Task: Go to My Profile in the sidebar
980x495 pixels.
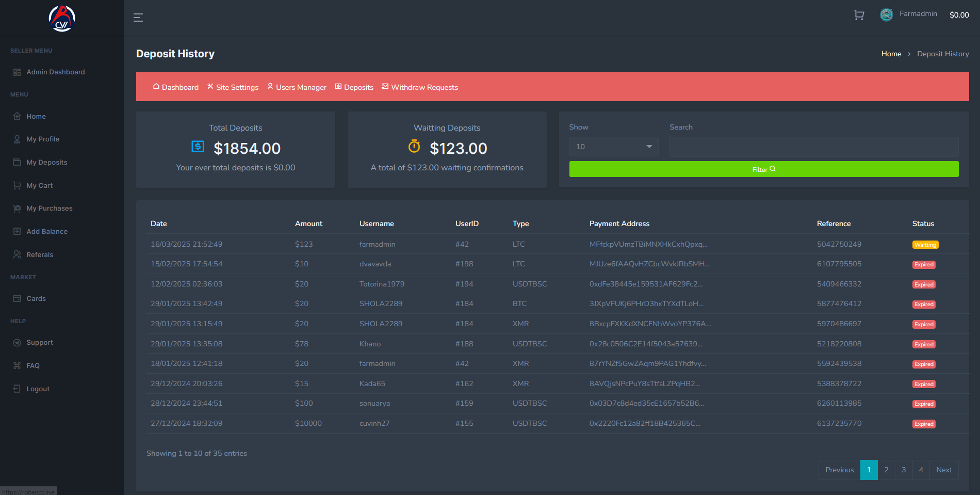Action: (x=42, y=139)
